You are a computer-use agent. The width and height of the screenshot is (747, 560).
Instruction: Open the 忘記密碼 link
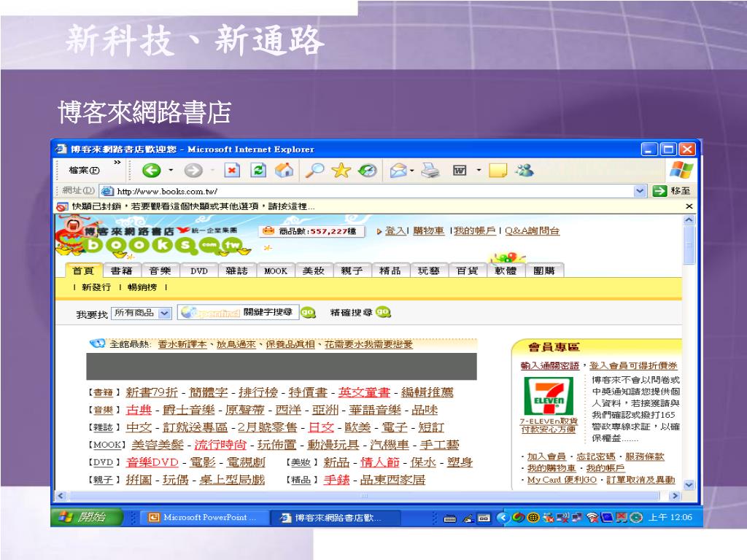tap(595, 456)
